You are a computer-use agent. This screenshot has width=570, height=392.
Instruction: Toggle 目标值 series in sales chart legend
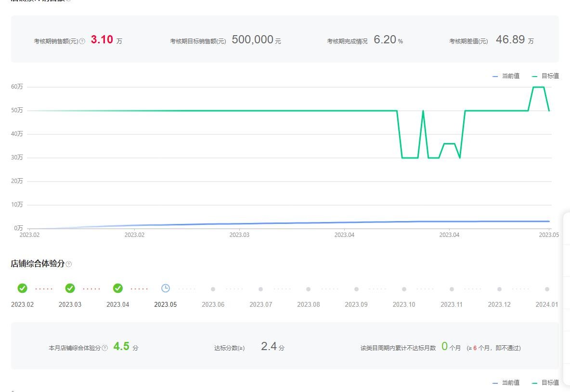pos(545,76)
